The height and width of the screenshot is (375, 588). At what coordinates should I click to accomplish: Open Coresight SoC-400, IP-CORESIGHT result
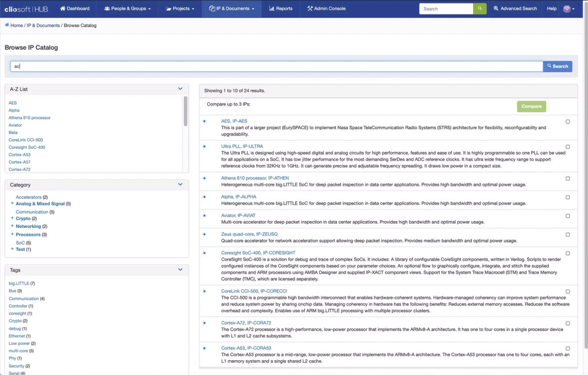[258, 253]
